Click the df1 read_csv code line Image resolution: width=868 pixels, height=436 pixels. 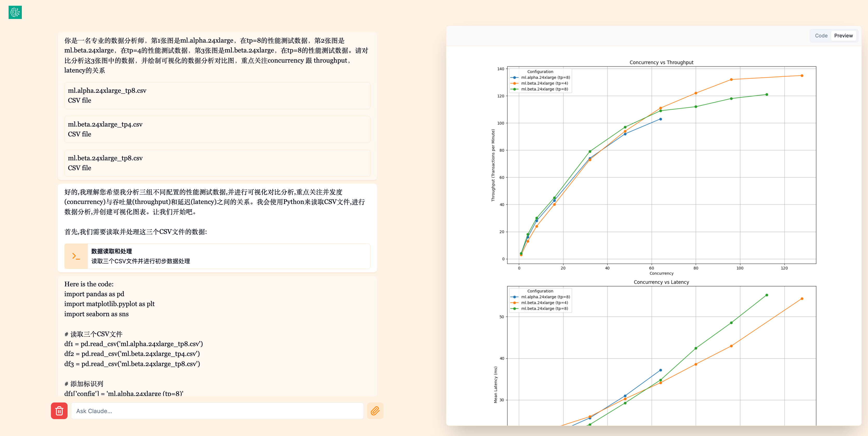(133, 344)
